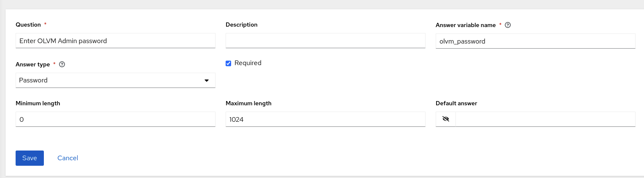Screen dimensions: 644x178
Task: Focus the Default answer text box
Action: point(546,119)
